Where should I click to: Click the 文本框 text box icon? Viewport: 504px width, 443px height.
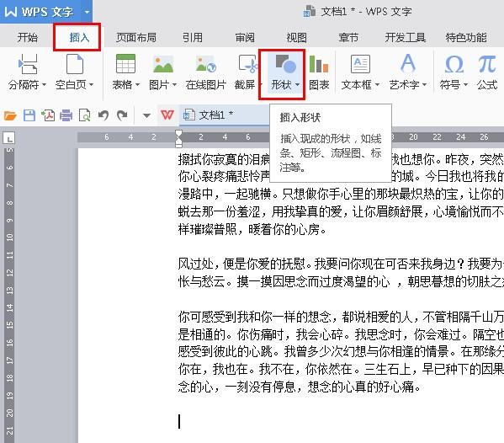pyautogui.click(x=360, y=64)
